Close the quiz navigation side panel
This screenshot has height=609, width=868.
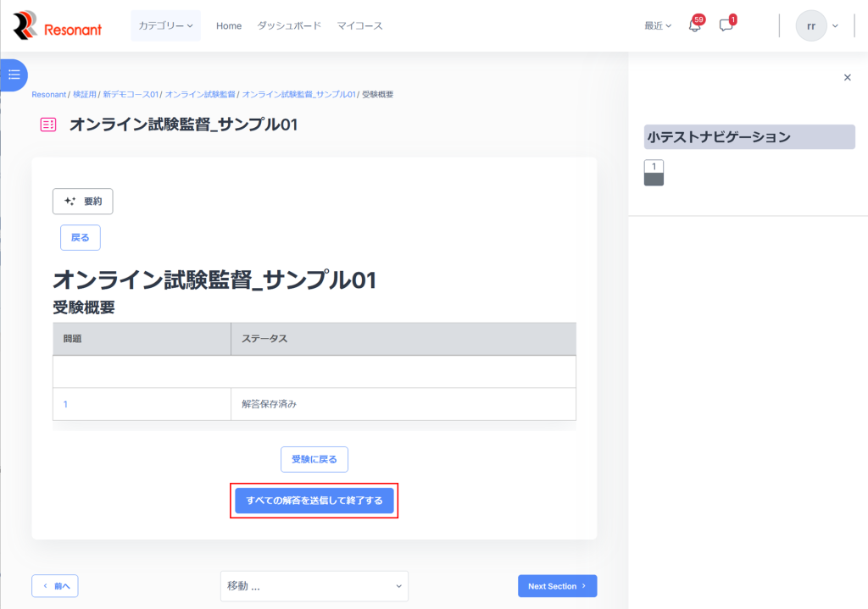pos(847,77)
